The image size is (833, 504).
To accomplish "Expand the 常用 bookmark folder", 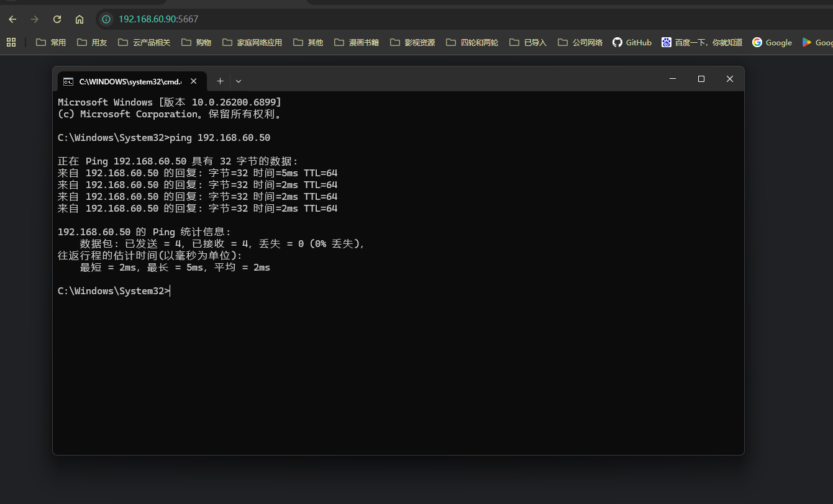I will point(51,42).
